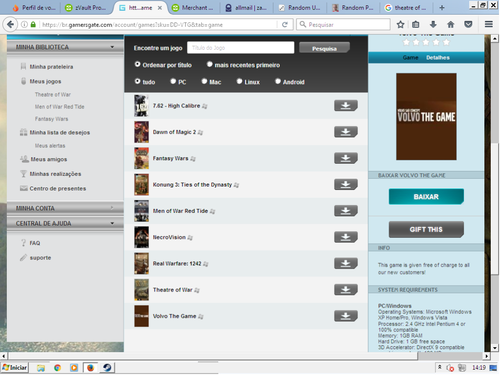Download Men of War Red Tide from list
The width and height of the screenshot is (500, 375).
346,211
